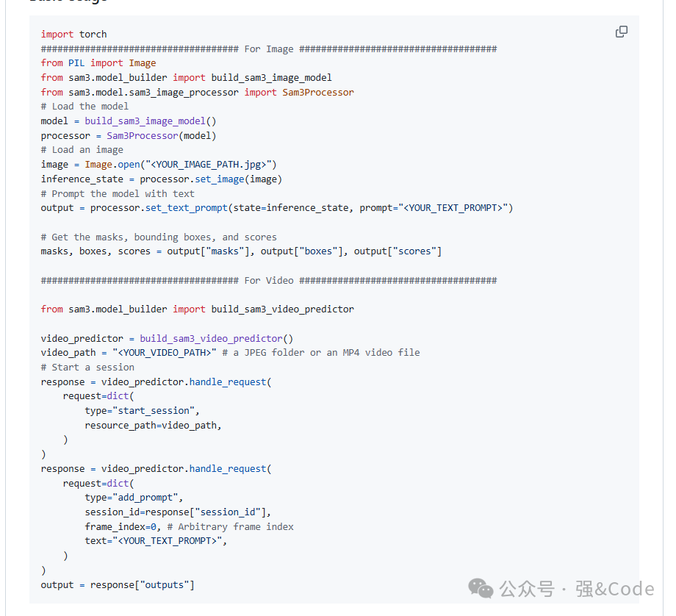Click the copy code icon

pos(621,32)
